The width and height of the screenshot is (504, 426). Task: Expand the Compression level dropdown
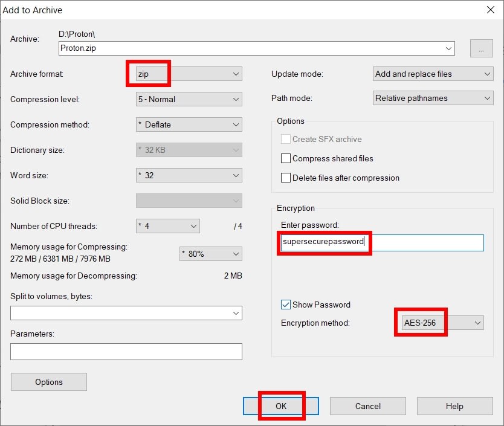point(189,99)
